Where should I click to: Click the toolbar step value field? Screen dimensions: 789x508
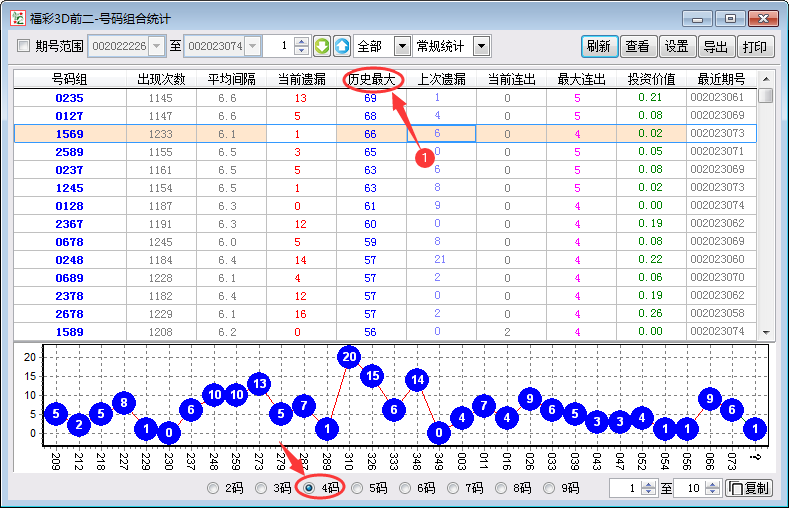pyautogui.click(x=278, y=46)
